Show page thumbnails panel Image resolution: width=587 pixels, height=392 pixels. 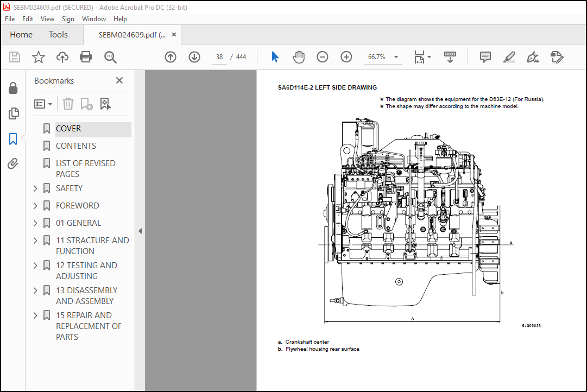click(x=14, y=113)
